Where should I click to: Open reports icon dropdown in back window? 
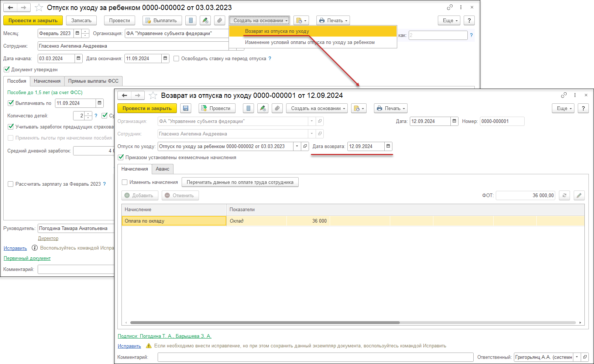tap(301, 21)
